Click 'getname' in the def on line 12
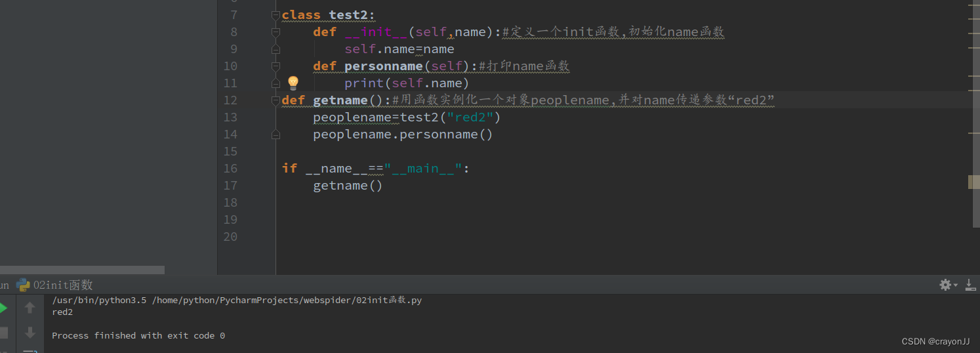 click(x=340, y=100)
